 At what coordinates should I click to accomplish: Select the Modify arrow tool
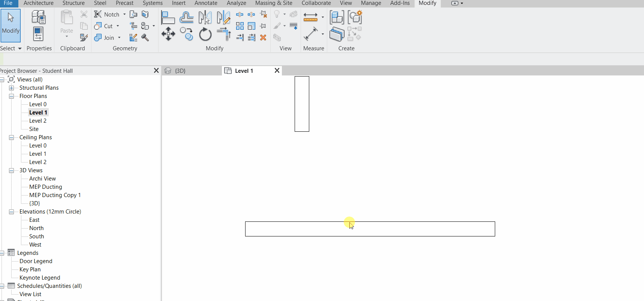click(x=10, y=25)
